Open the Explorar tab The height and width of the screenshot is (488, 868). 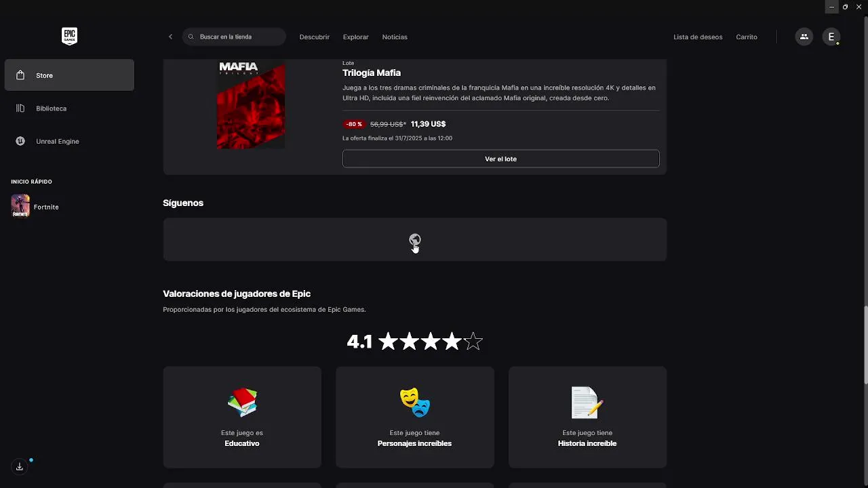pos(356,37)
